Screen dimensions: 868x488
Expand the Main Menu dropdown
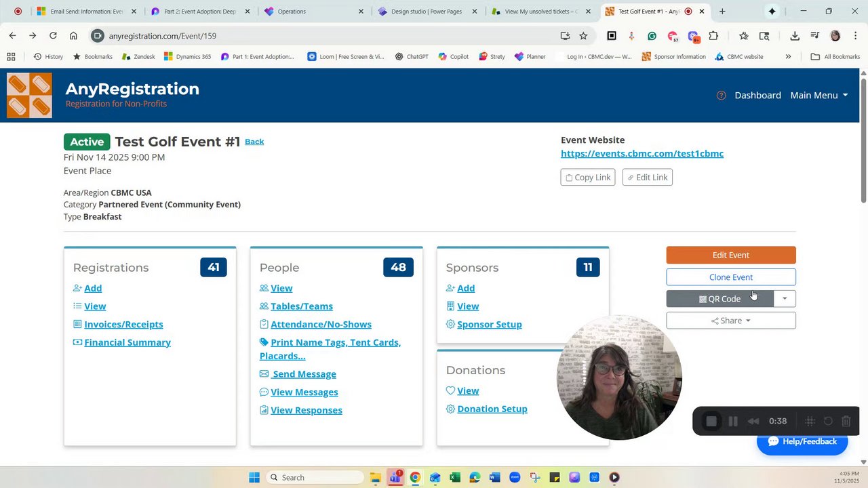819,96
